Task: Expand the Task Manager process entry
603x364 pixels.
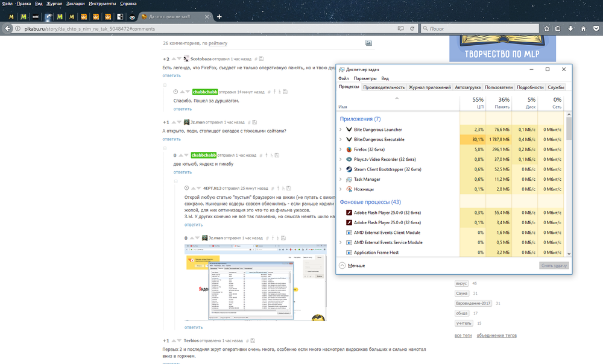Action: click(340, 180)
